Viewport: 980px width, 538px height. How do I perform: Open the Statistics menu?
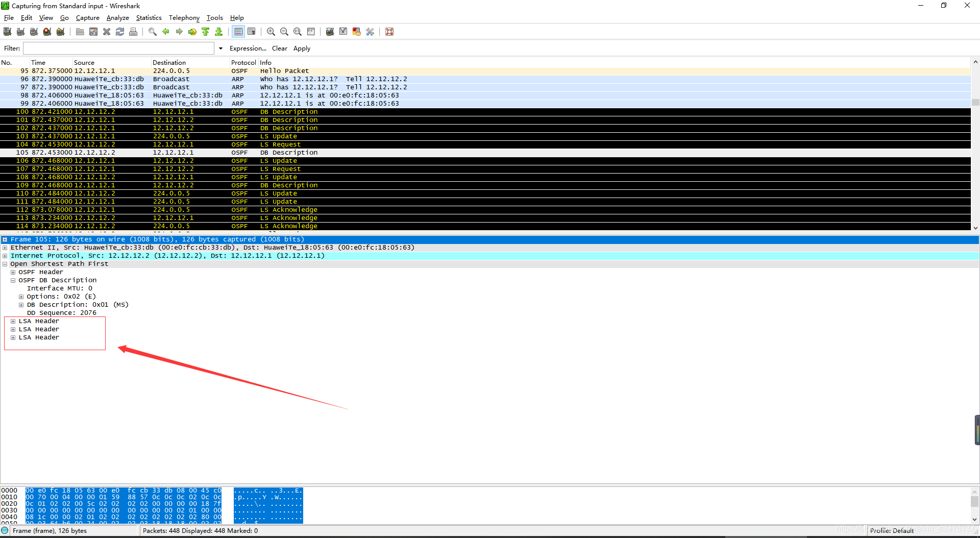[149, 18]
